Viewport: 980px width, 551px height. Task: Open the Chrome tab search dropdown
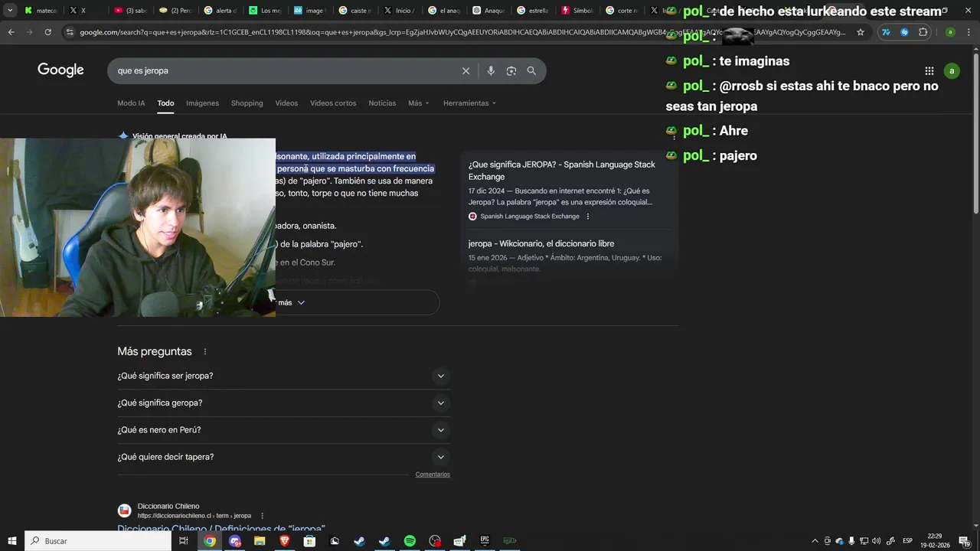coord(10,11)
